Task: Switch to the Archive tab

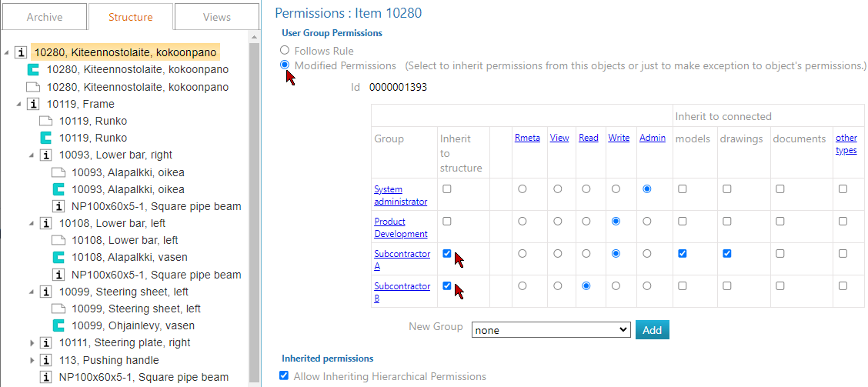Action: pyautogui.click(x=45, y=17)
